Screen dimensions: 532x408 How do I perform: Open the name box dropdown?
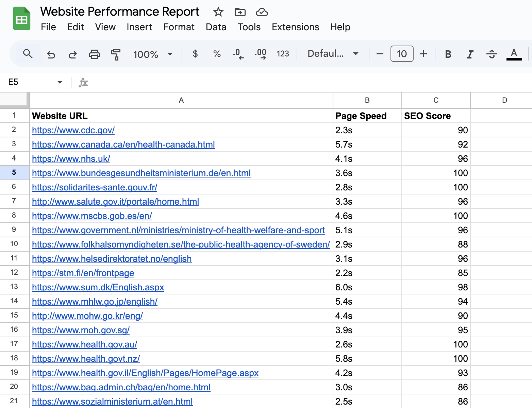click(x=60, y=82)
